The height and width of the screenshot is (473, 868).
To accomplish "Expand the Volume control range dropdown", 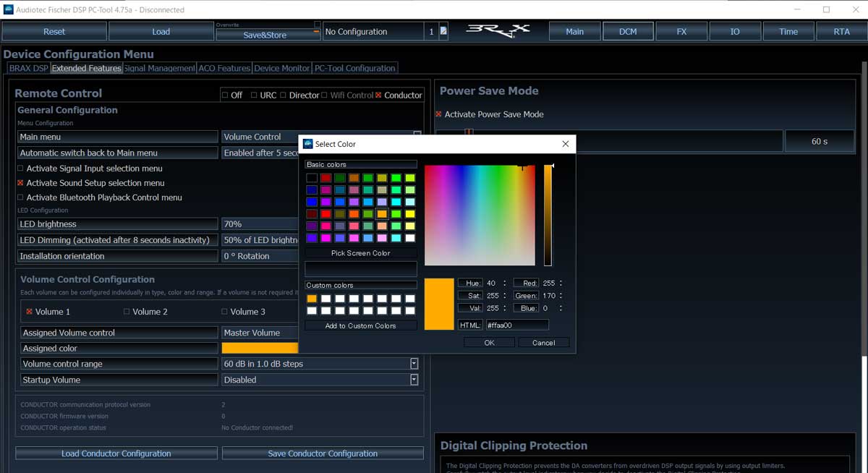I will [x=414, y=364].
